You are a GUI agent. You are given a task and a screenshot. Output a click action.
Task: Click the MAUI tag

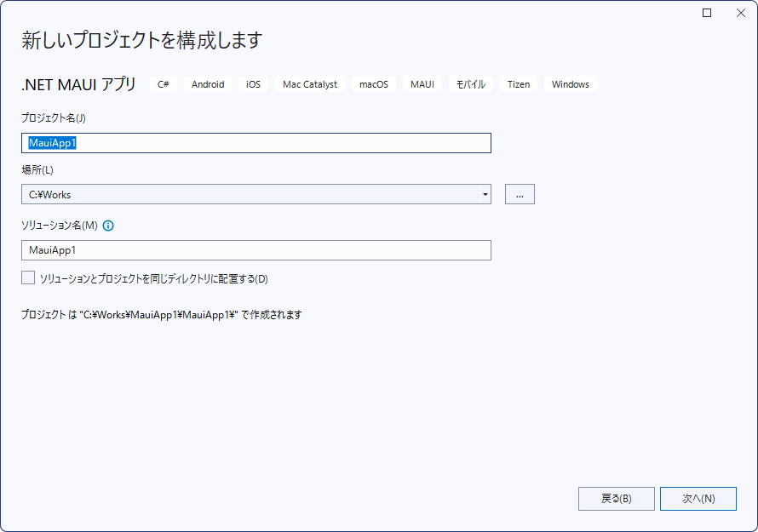coord(422,84)
